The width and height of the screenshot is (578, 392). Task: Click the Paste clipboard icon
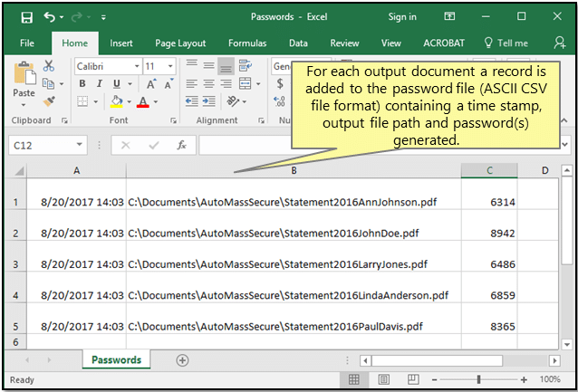[24, 73]
